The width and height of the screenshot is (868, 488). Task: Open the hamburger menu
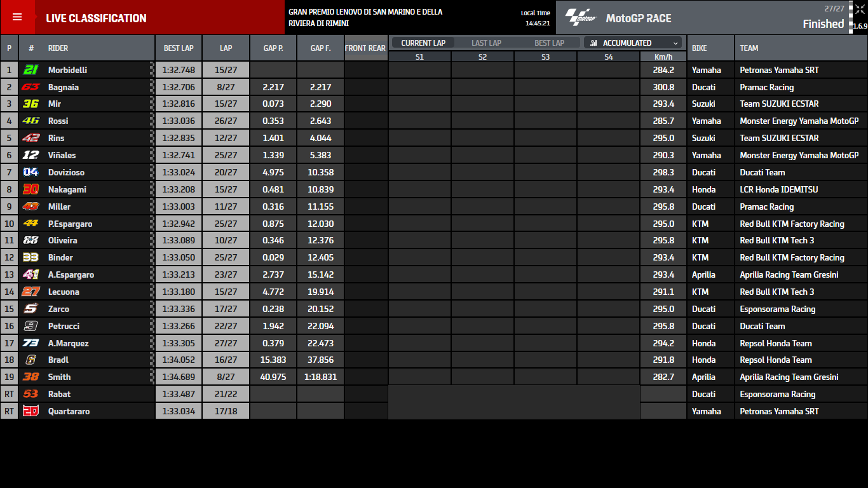(17, 17)
